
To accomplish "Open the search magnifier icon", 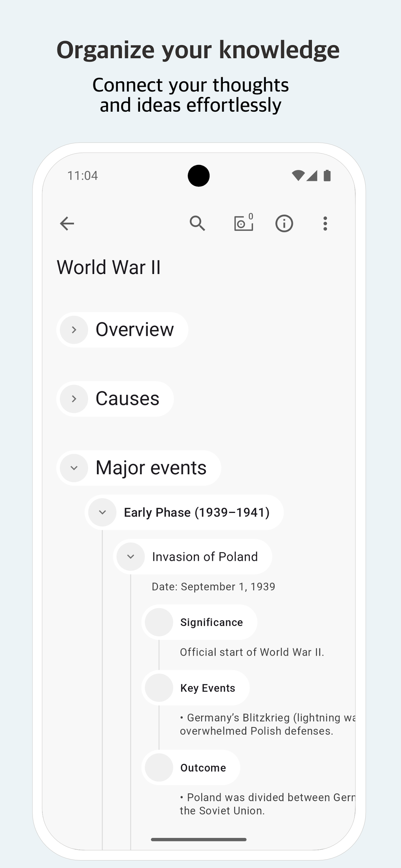I will pos(197,223).
